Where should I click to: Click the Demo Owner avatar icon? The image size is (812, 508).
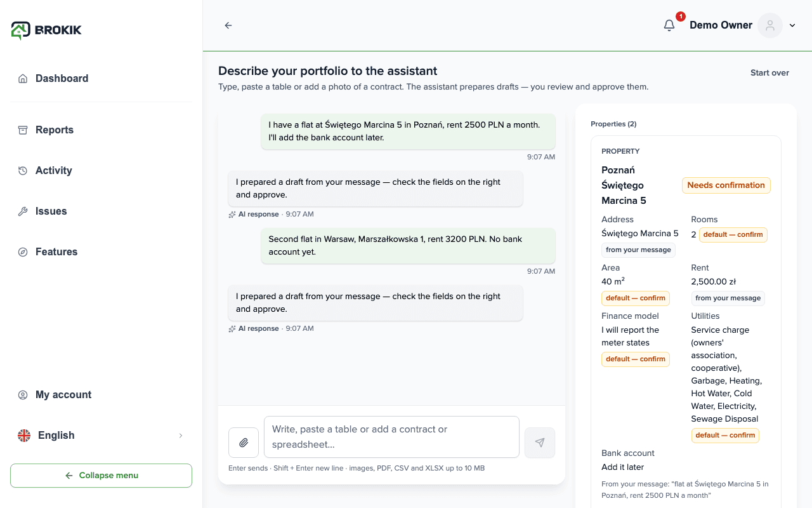click(x=770, y=25)
